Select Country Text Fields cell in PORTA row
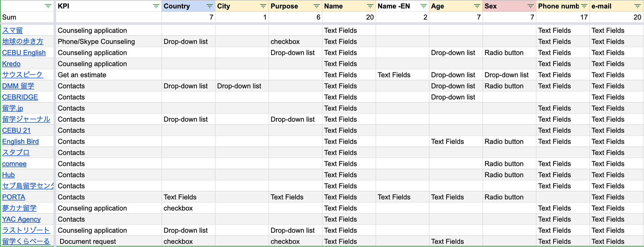Screen dimensions: 644x247 189,197
